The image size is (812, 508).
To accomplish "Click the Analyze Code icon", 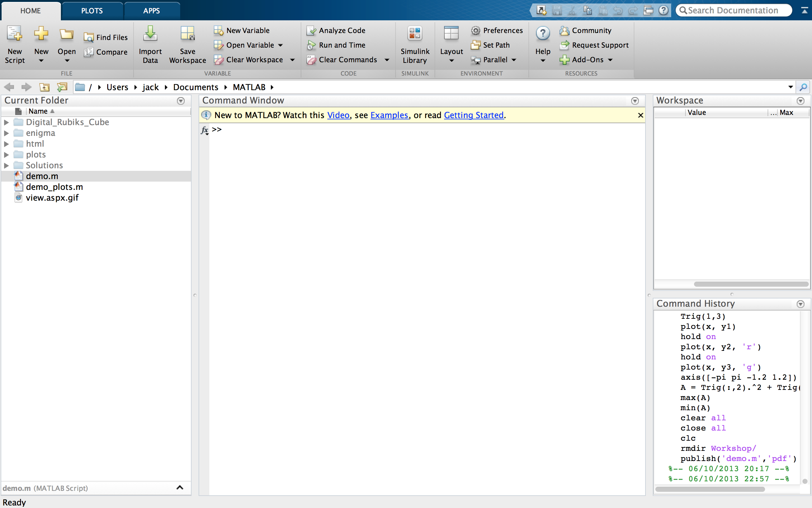I will pos(311,30).
